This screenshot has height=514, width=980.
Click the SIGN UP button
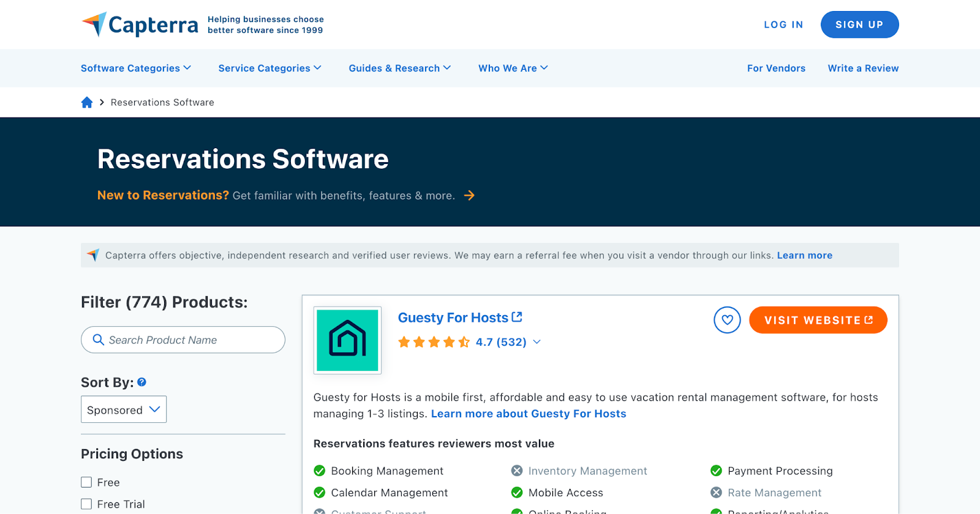tap(859, 24)
